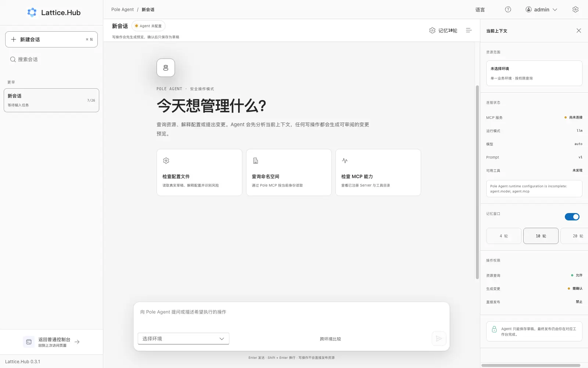Click the 运行模式 llm value

[580, 131]
